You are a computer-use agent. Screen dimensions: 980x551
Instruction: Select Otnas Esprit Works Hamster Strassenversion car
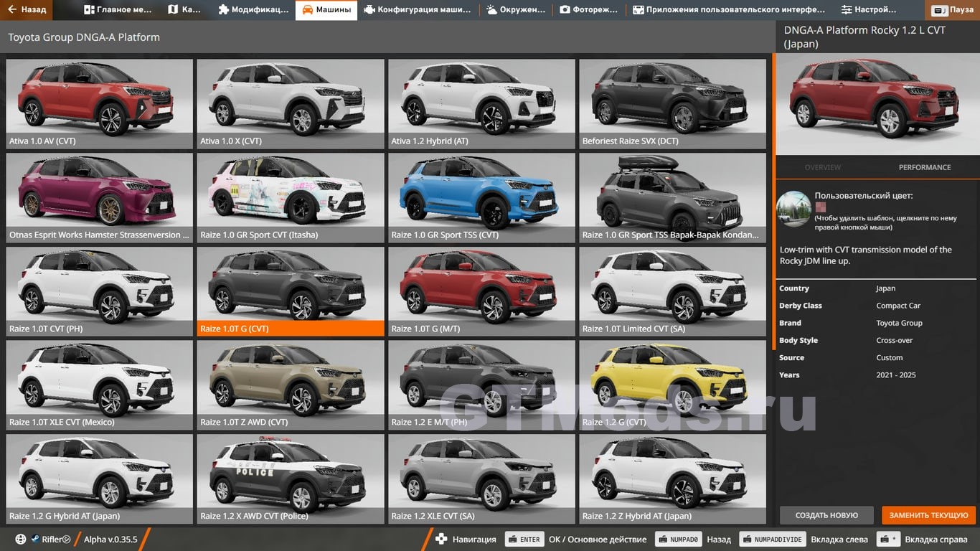coord(100,197)
